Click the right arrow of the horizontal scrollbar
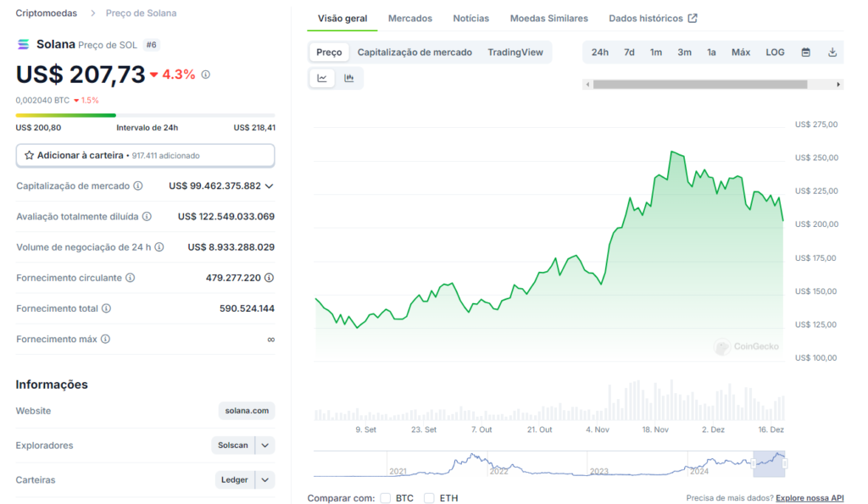Screen dimensions: 868x504 838,85
